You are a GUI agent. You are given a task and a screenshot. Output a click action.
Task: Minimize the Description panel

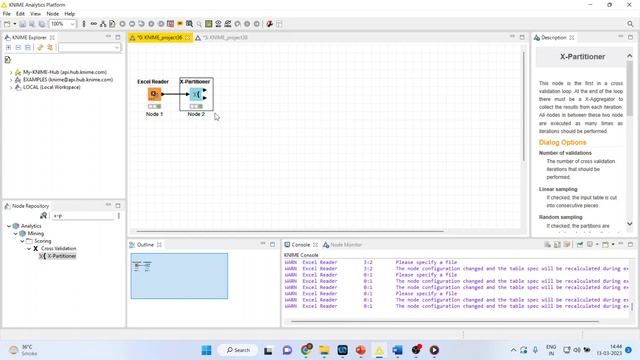coord(621,37)
